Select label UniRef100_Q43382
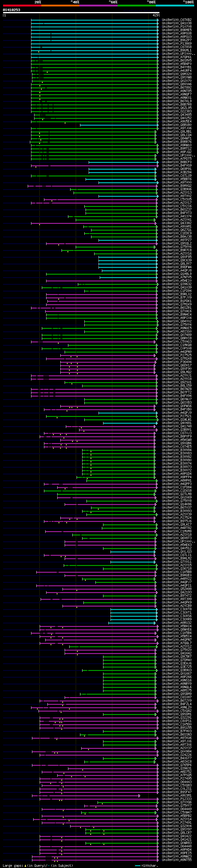Image resolution: width=197 pixels, height=868 pixels. coord(177,223)
